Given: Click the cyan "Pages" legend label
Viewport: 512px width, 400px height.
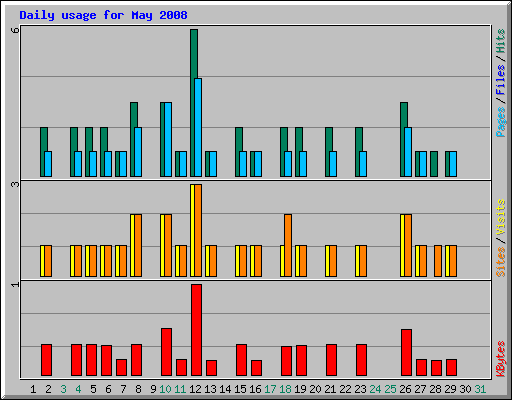Looking at the screenshot, I should [500, 122].
